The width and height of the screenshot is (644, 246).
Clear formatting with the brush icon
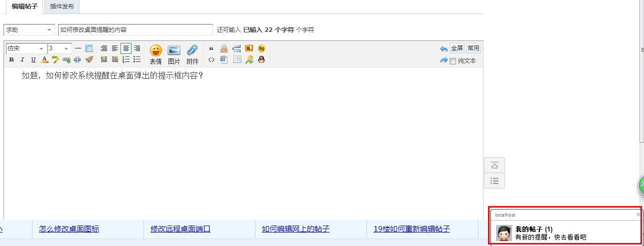coord(89,60)
